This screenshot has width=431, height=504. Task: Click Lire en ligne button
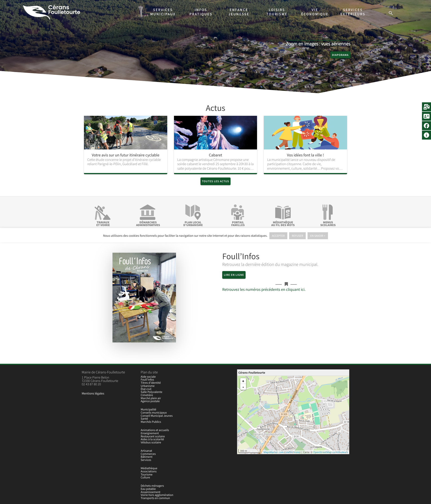(234, 275)
